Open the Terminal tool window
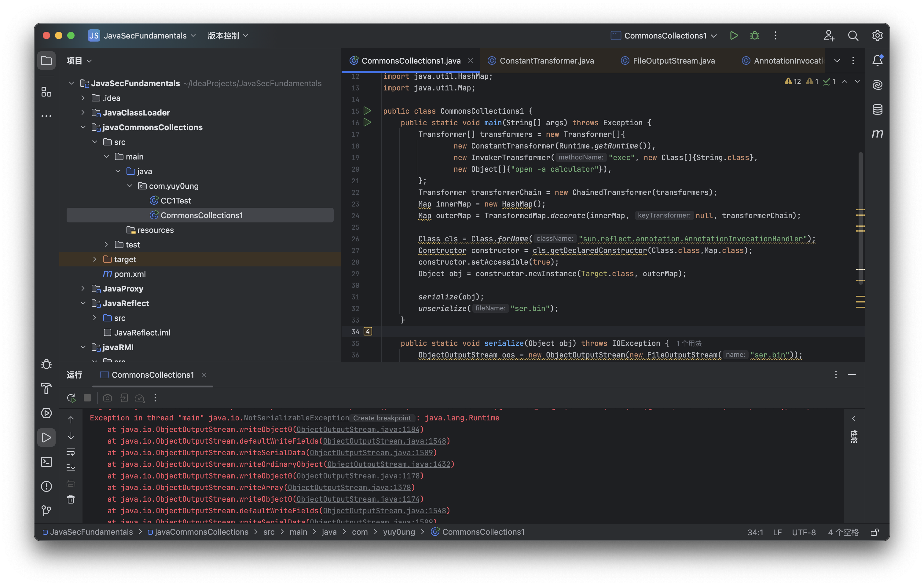 [x=46, y=462]
